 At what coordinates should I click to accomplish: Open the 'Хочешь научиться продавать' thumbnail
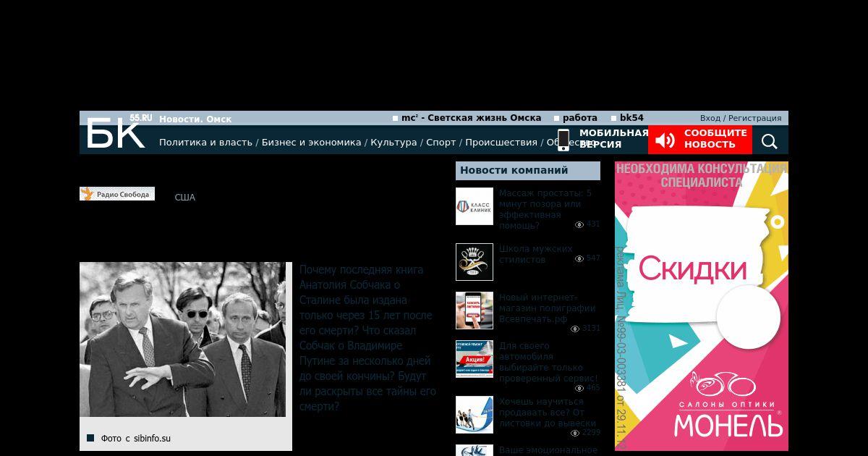tap(475, 415)
